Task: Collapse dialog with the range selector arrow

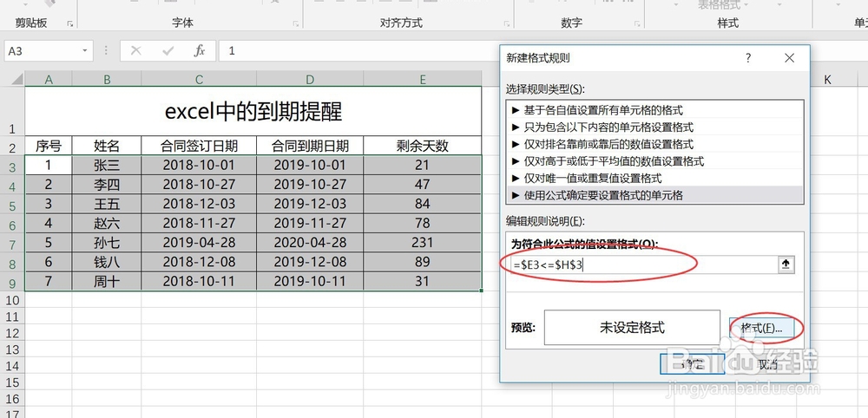Action: [x=785, y=265]
